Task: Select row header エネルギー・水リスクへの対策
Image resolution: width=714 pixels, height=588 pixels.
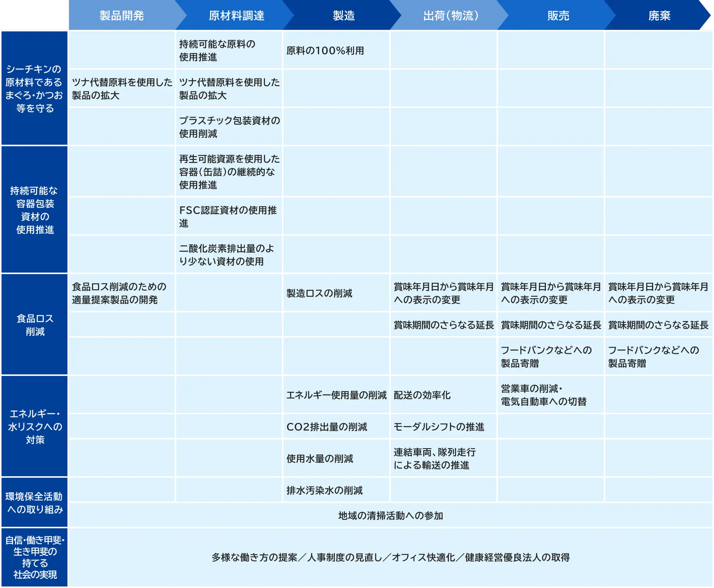Action: point(34,426)
